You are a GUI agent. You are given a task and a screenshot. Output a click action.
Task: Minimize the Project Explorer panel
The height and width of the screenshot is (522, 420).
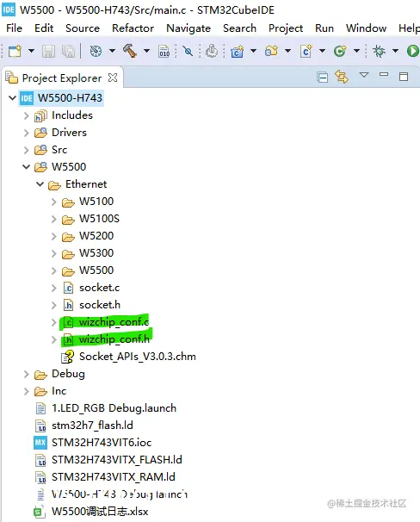coord(384,74)
